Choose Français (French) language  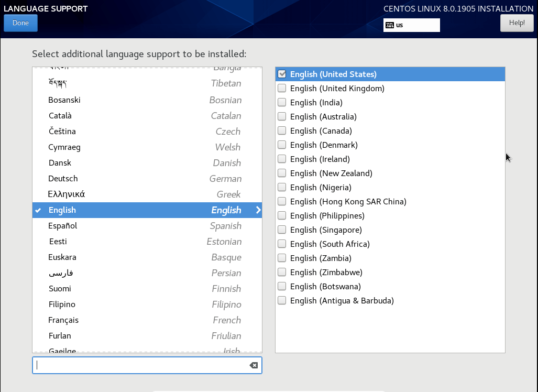click(x=147, y=320)
